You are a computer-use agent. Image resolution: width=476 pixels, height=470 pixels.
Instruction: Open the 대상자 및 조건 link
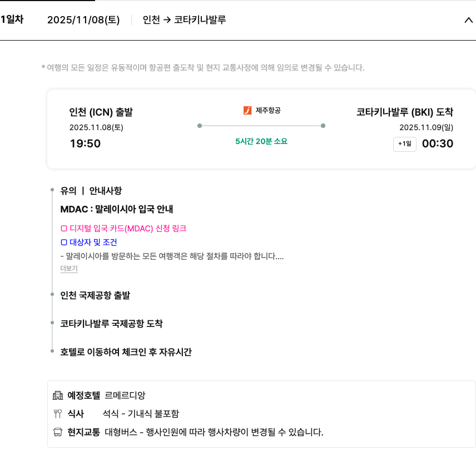click(93, 243)
